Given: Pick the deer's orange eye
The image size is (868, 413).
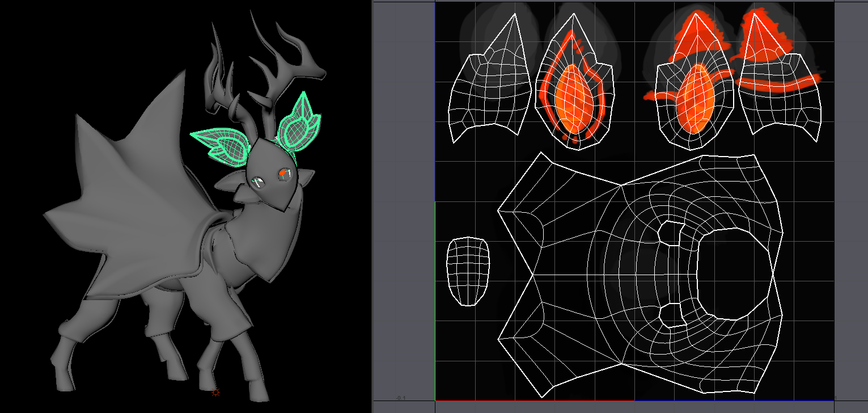Looking at the screenshot, I should point(284,174).
